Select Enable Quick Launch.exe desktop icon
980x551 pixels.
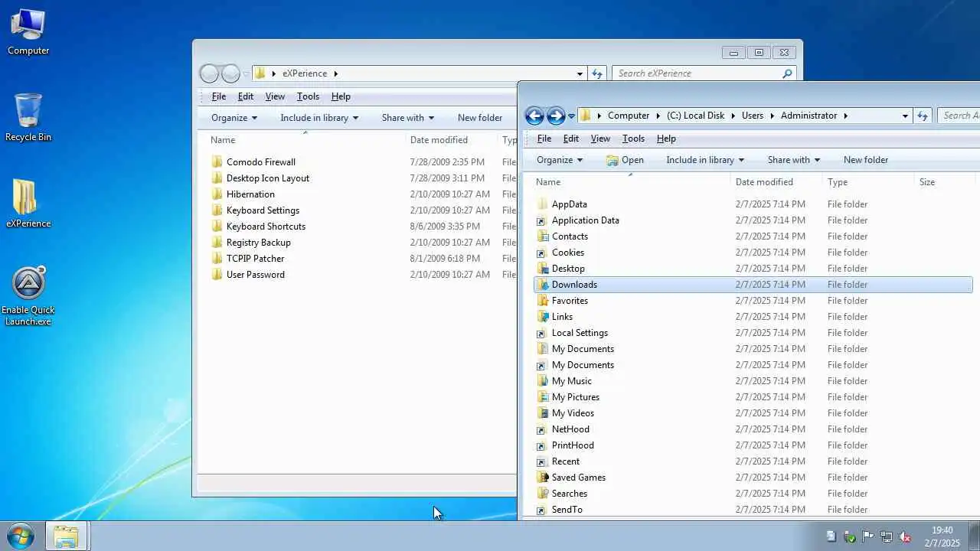coord(28,295)
